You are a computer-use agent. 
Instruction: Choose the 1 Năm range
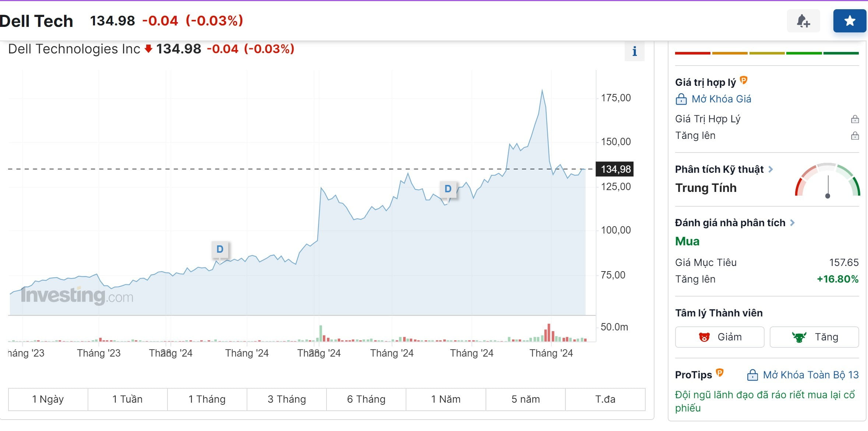point(446,399)
